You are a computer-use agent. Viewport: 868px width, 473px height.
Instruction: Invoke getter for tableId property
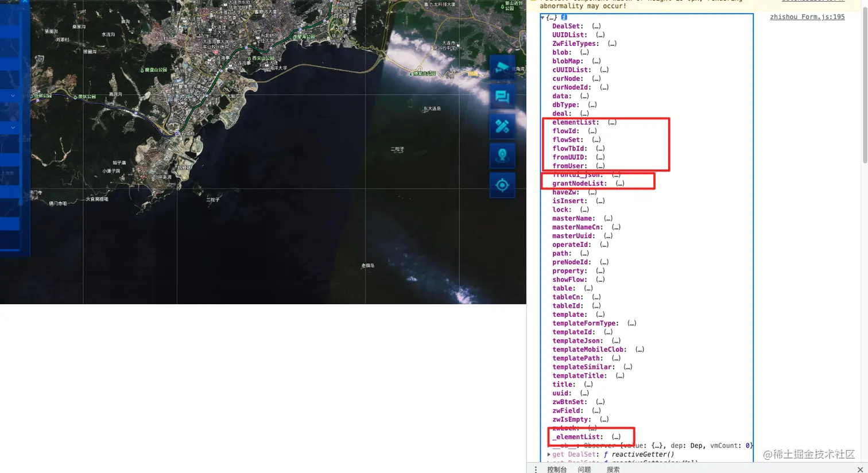tap(596, 306)
